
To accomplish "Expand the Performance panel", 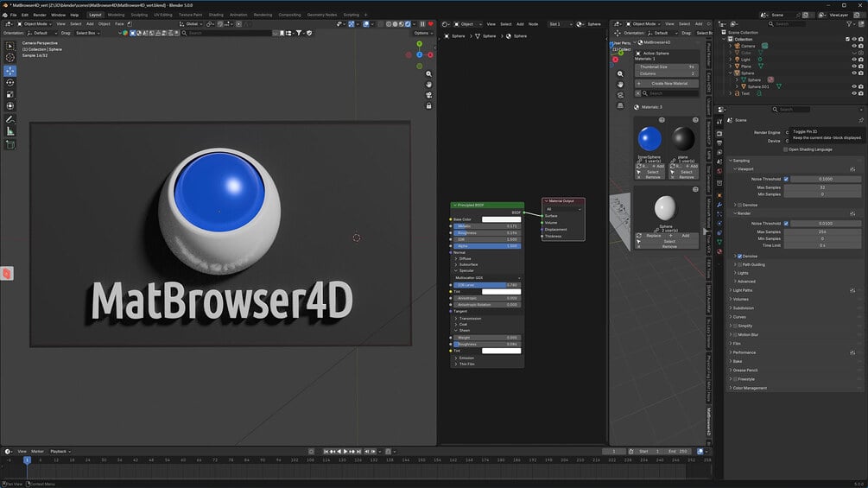I will point(795,352).
